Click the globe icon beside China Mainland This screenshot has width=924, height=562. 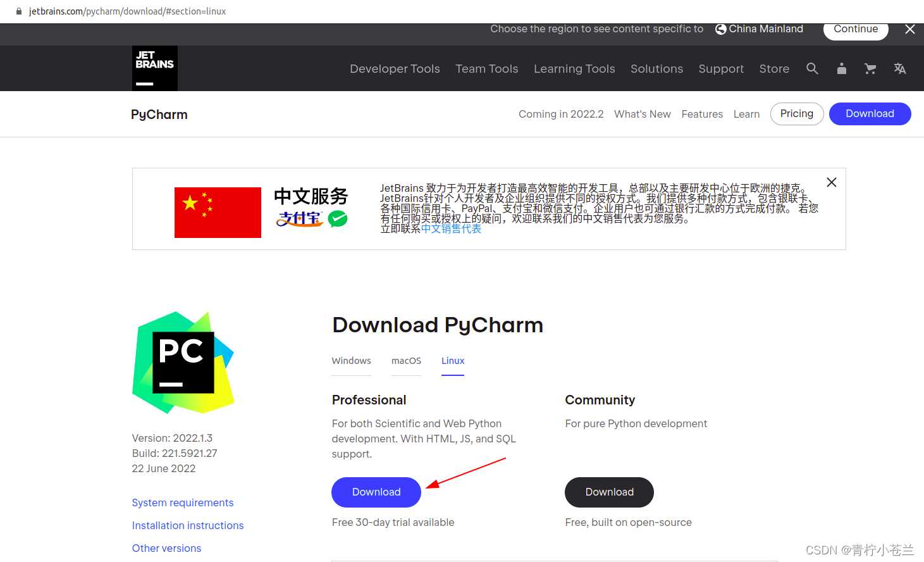point(720,29)
